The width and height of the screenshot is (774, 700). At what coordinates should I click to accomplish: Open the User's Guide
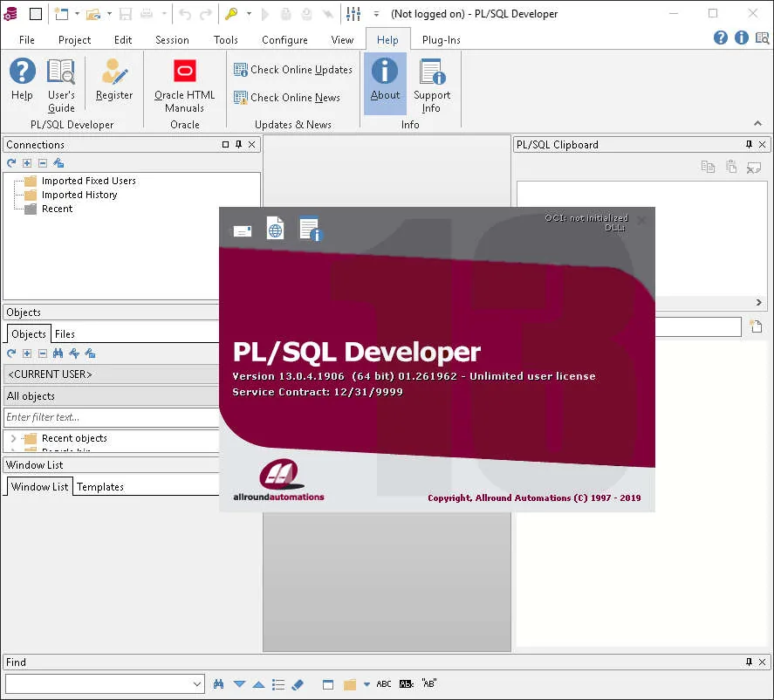61,86
